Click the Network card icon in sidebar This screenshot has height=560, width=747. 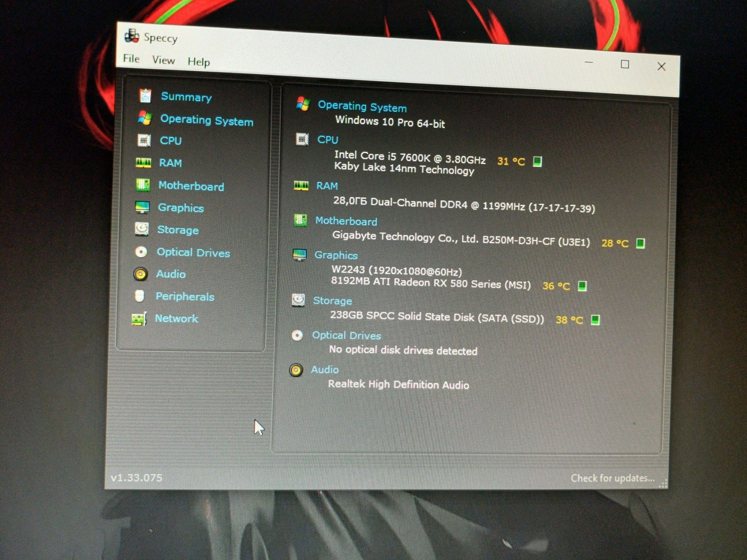tap(139, 319)
